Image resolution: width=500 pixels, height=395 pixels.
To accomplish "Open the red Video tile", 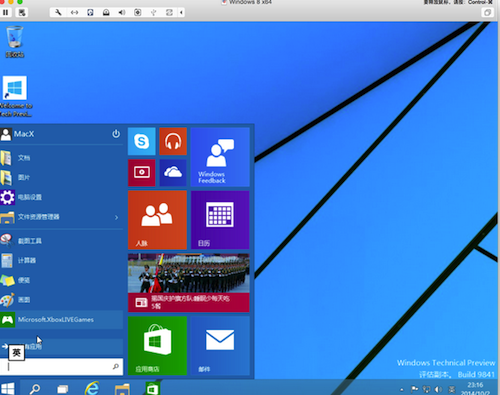I will 142,173.
